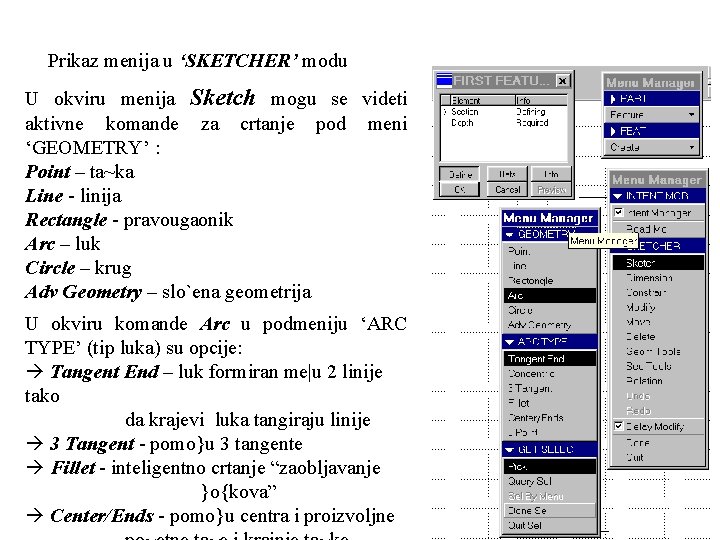
Task: Click the Define button in dialog
Action: pos(460,174)
